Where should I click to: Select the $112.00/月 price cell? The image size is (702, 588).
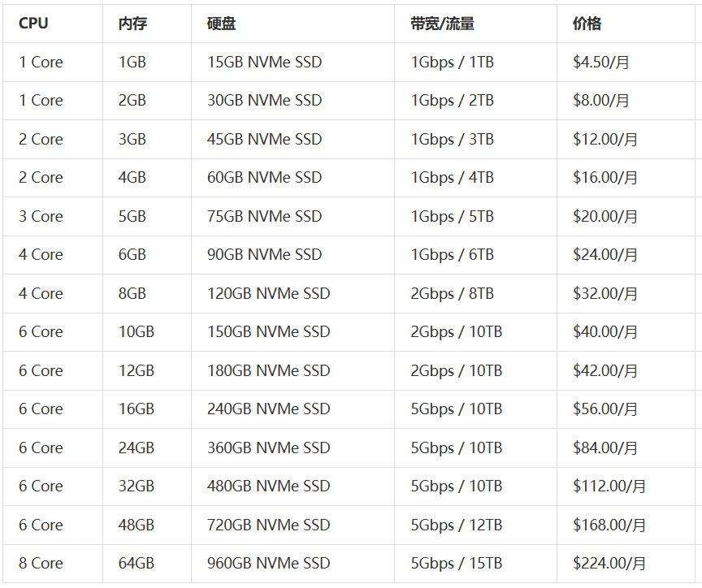609,486
